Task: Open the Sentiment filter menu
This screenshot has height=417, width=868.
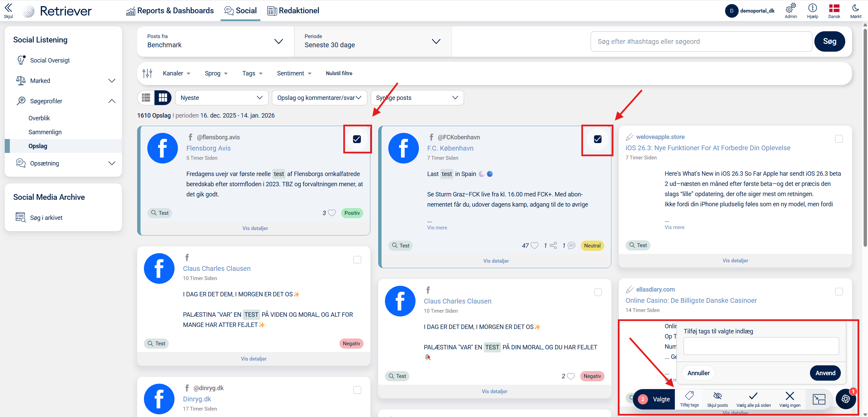Action: click(x=294, y=73)
